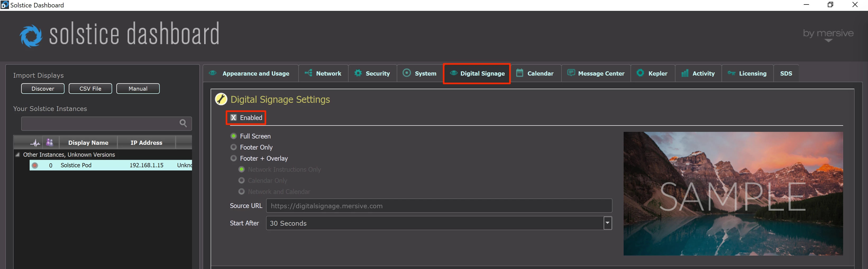Click the network nodes icon on Network tab
This screenshot has width=868, height=269.
308,73
